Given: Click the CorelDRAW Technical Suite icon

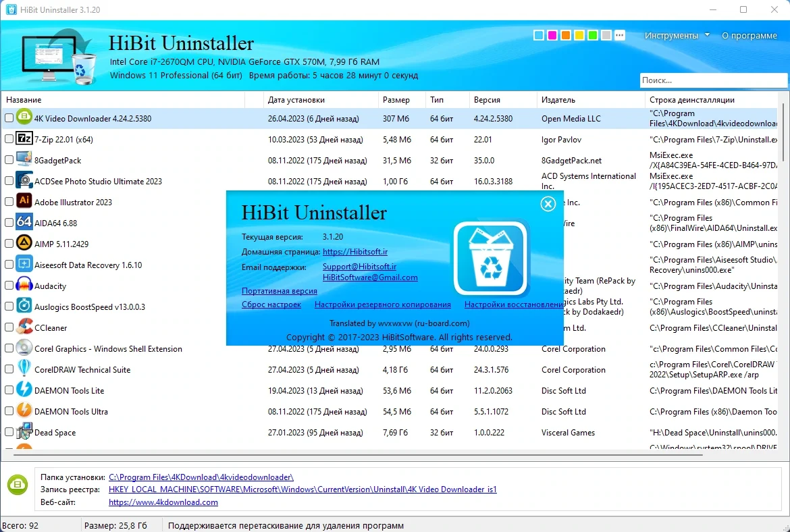Looking at the screenshot, I should pos(24,368).
